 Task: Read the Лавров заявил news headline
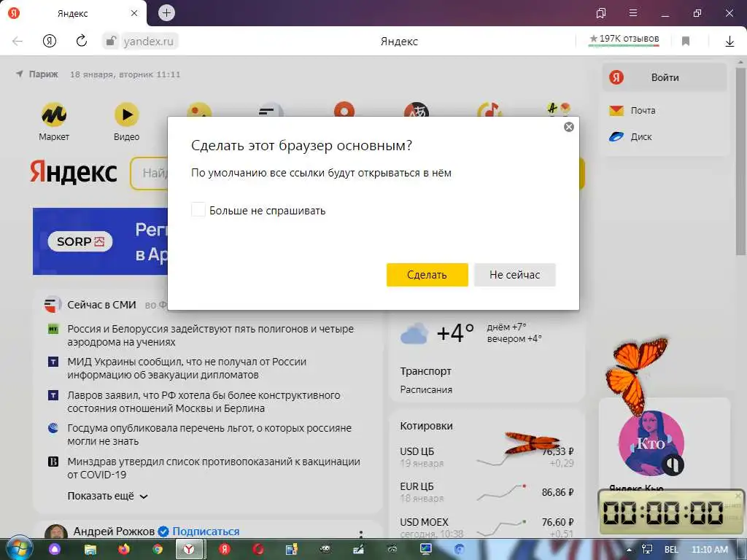point(204,402)
